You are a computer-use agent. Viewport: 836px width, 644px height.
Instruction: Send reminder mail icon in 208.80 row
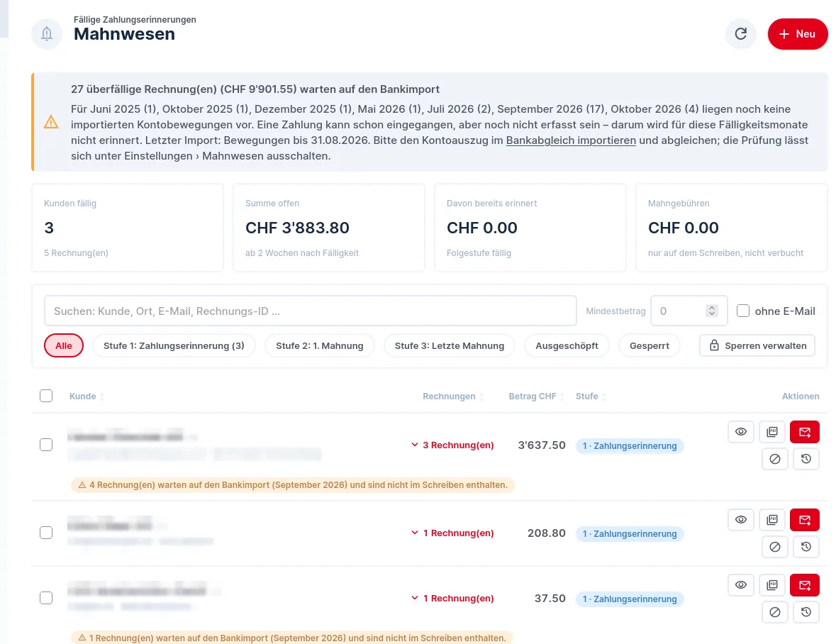[805, 520]
